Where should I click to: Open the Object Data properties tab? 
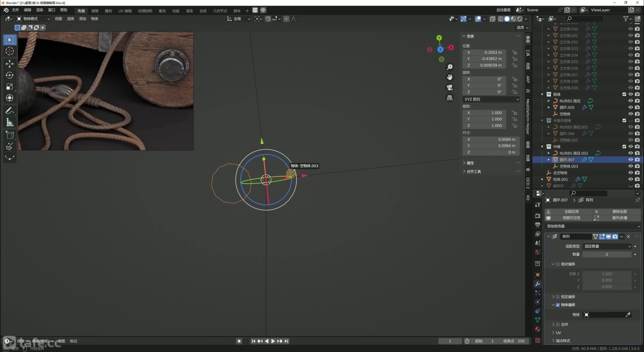538,320
